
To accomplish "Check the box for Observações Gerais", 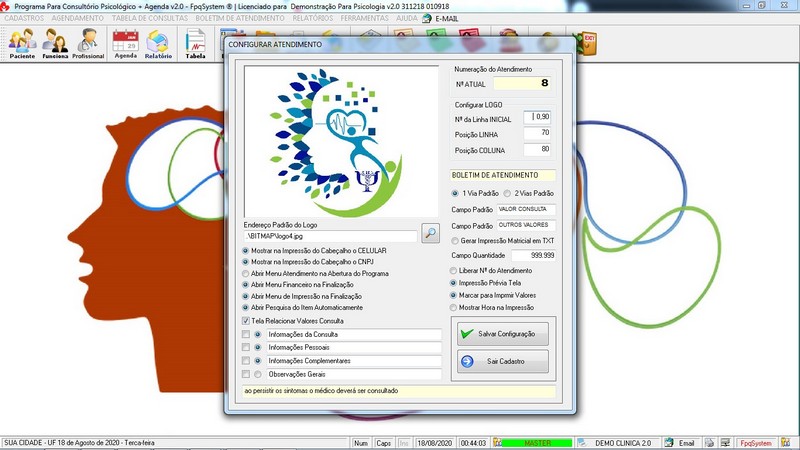I will click(246, 374).
